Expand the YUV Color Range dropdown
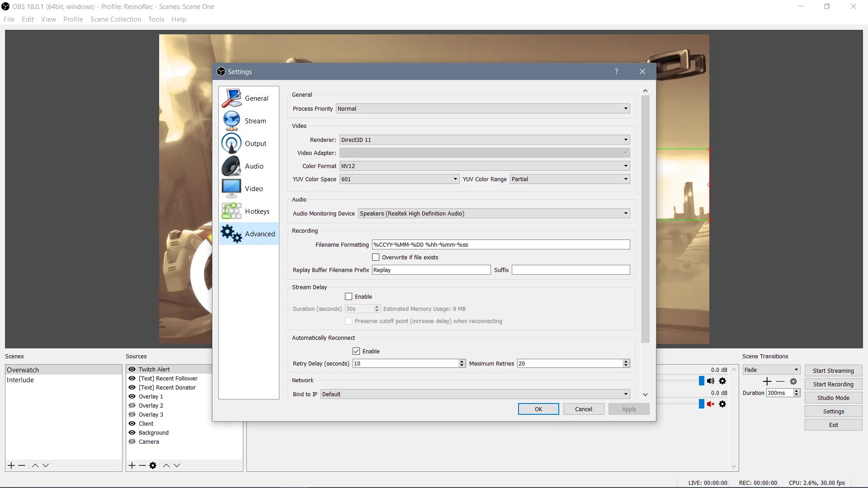 point(625,179)
